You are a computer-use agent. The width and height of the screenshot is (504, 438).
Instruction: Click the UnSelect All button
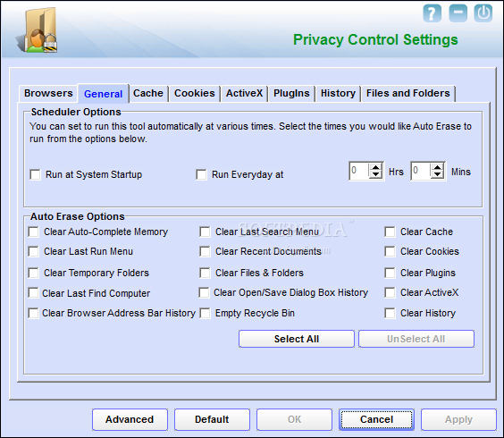pyautogui.click(x=416, y=339)
